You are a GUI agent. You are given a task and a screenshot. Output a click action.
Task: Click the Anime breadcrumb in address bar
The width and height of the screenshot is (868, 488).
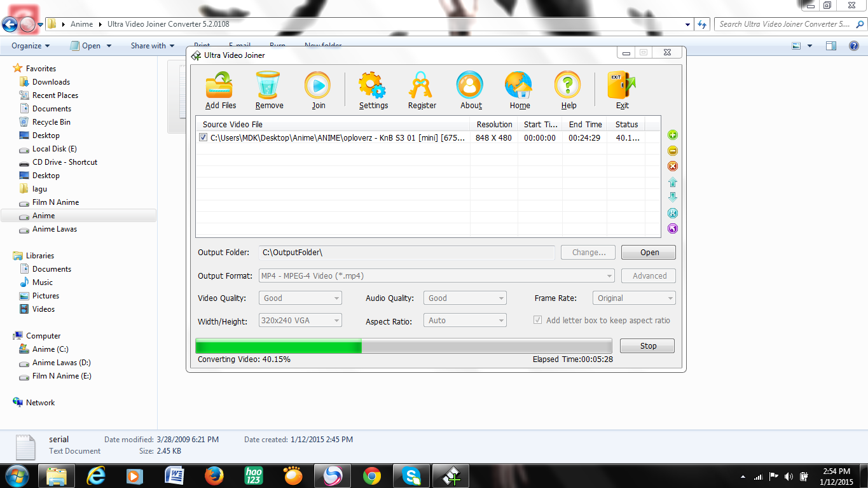click(x=81, y=24)
